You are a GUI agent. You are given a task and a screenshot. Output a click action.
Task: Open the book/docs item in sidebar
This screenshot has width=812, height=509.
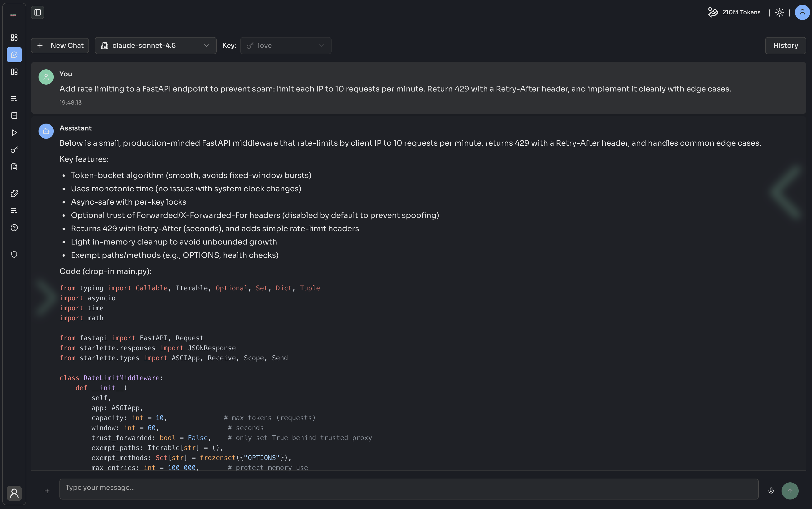(14, 115)
